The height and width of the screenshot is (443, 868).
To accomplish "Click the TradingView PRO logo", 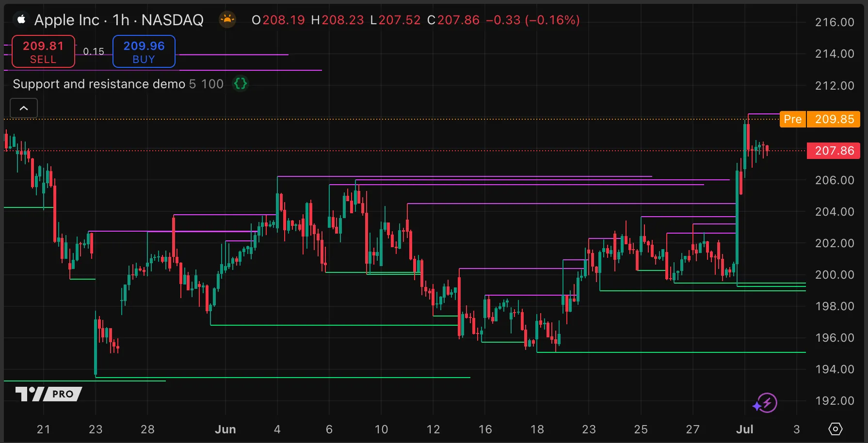I will pos(48,394).
